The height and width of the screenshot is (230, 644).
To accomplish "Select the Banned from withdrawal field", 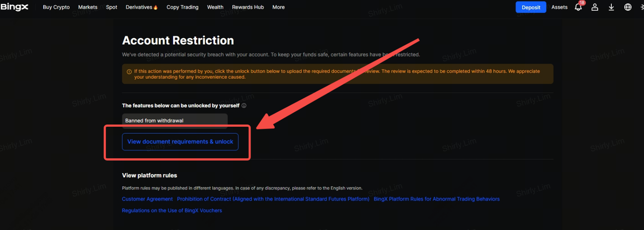I will click(x=175, y=121).
